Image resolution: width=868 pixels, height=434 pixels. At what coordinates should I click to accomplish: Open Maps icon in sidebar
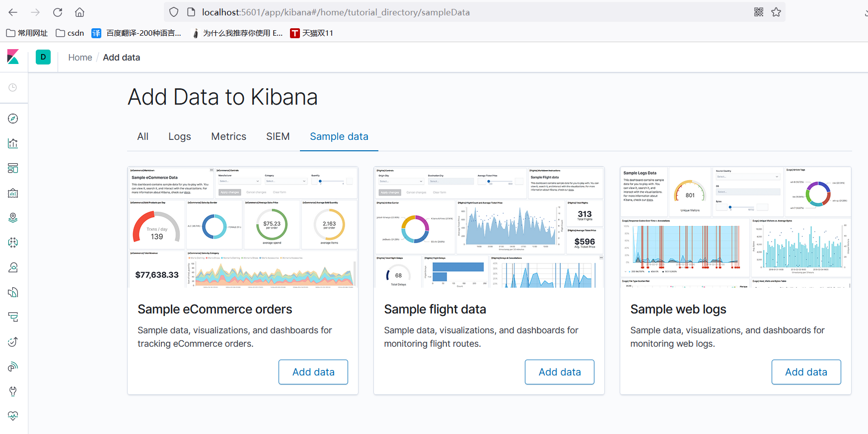(13, 218)
